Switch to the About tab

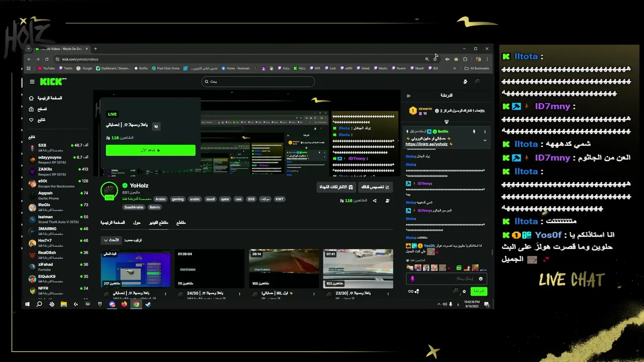pos(137,223)
